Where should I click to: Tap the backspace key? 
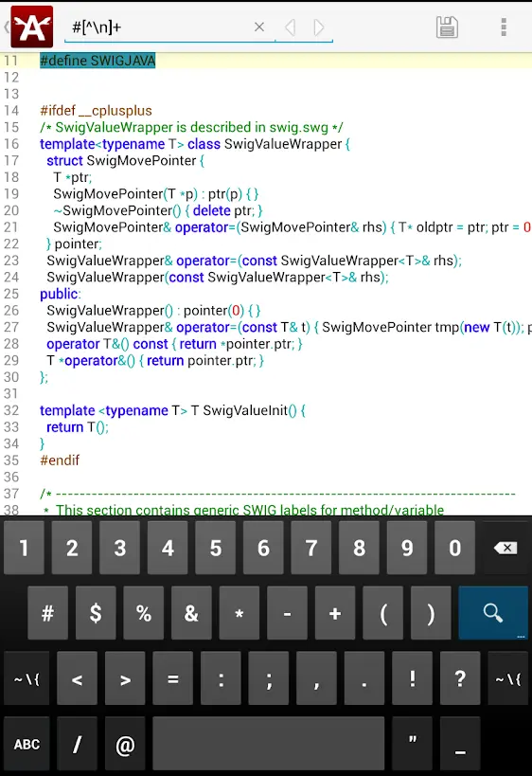click(x=505, y=548)
